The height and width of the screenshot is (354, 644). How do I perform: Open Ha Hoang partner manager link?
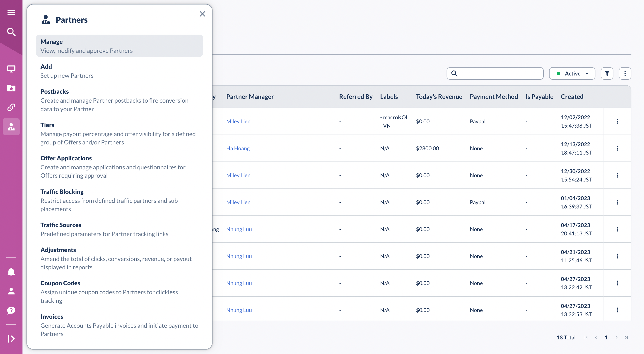[x=238, y=148]
